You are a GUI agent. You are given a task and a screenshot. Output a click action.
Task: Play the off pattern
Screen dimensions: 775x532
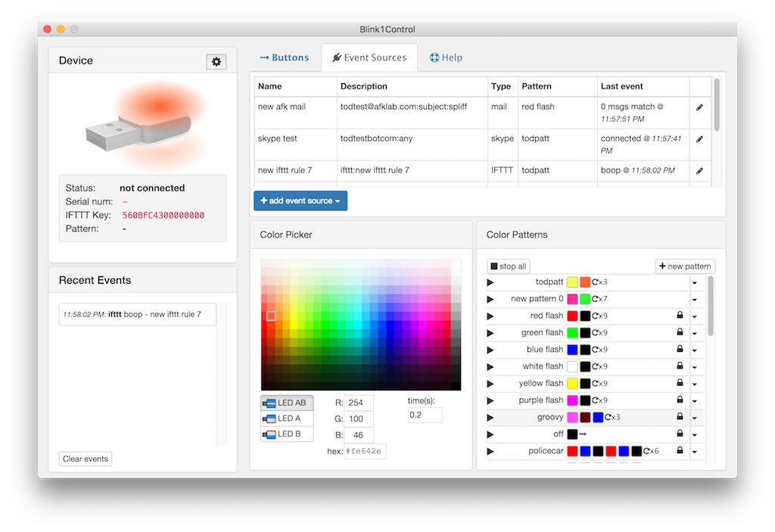tap(490, 434)
